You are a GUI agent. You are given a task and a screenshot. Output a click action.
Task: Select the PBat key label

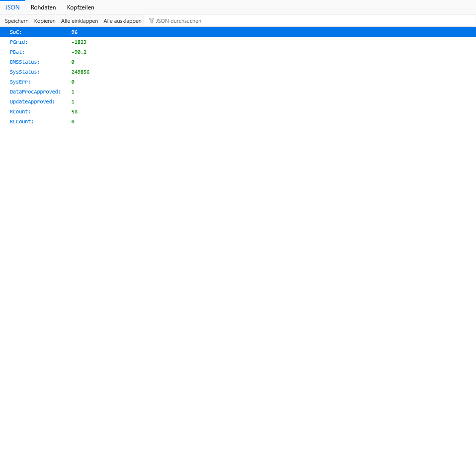17,52
